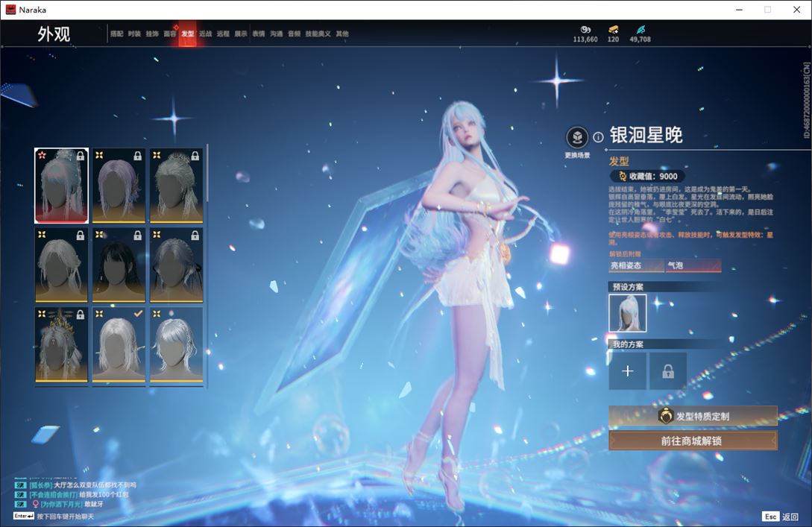Switch to the 技能奥义 tab
Screen dimensions: 812x527
(318, 34)
